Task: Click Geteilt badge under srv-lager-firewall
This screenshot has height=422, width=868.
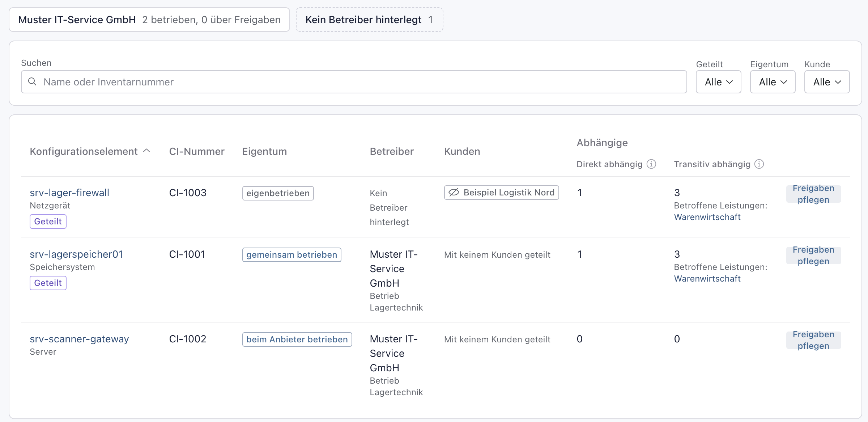Action: tap(48, 221)
